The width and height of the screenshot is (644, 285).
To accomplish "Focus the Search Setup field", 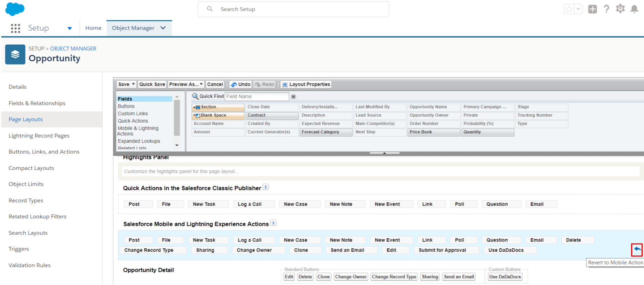I will (293, 9).
